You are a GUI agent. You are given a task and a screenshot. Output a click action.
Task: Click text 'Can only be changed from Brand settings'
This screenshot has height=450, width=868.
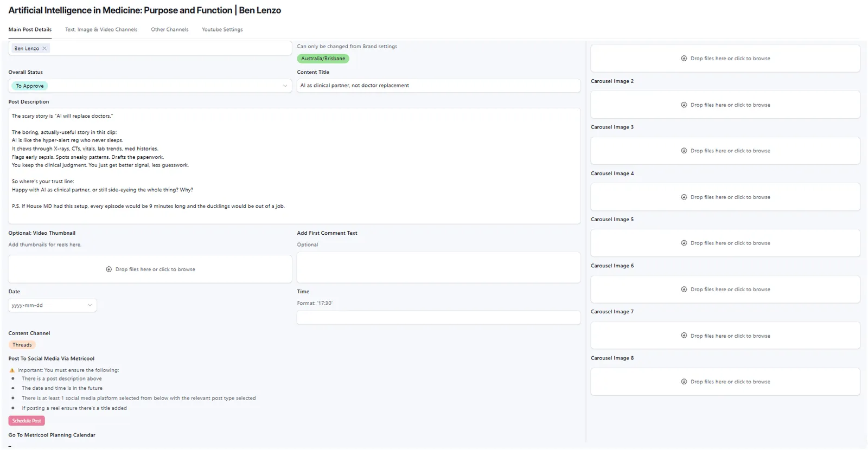[347, 47]
